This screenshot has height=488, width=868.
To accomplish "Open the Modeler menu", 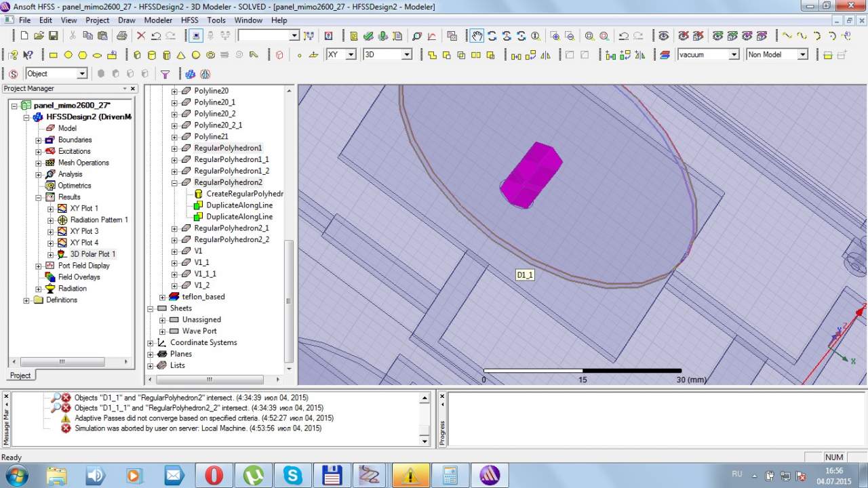I will click(x=158, y=20).
